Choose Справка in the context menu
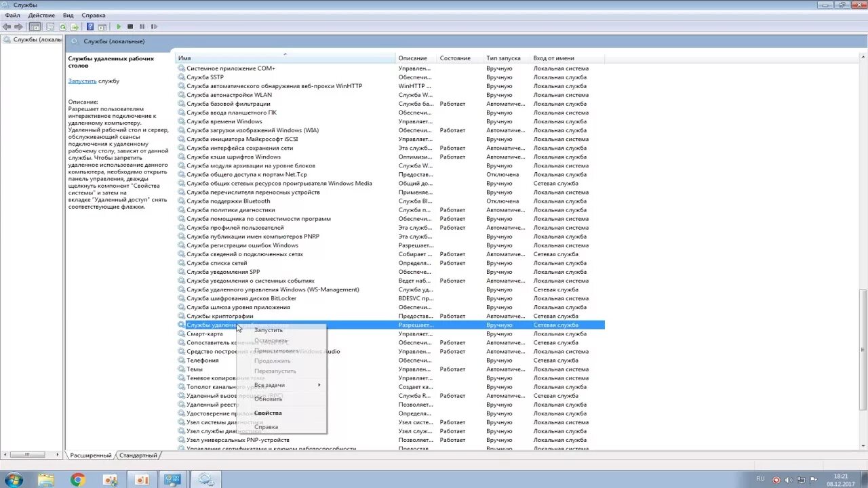Viewport: 868px width, 488px height. (x=281, y=427)
